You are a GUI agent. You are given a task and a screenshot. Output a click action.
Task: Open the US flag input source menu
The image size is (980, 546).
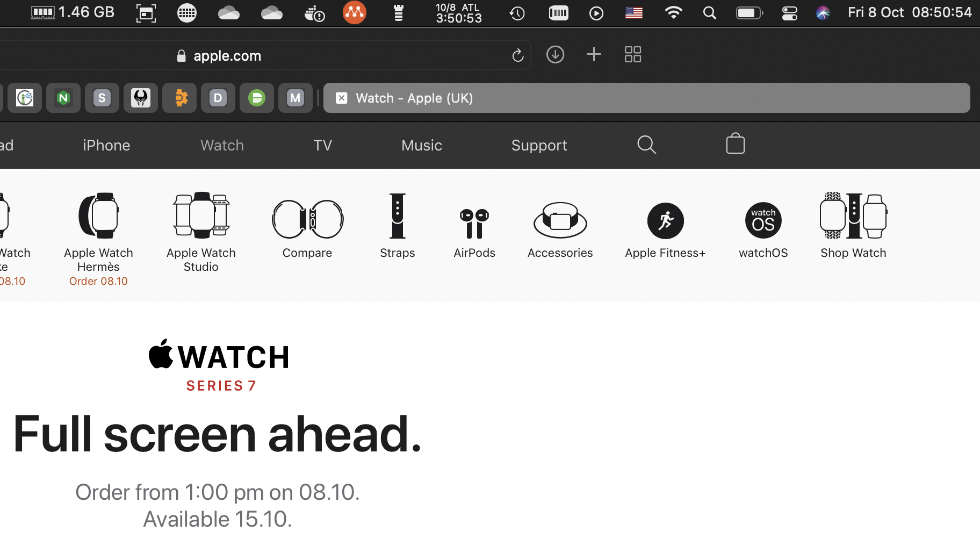coord(634,13)
